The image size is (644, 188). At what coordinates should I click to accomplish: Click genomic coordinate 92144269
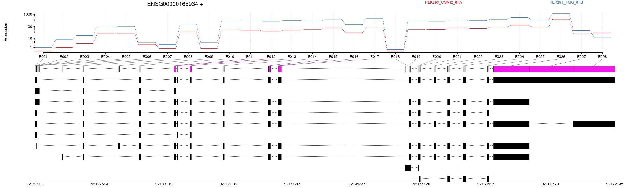coord(292,184)
